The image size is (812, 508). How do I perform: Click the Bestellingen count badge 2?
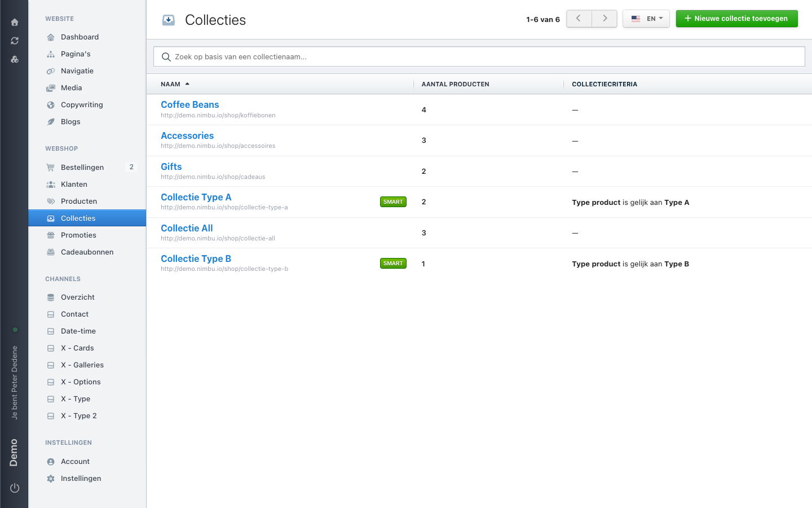131,167
